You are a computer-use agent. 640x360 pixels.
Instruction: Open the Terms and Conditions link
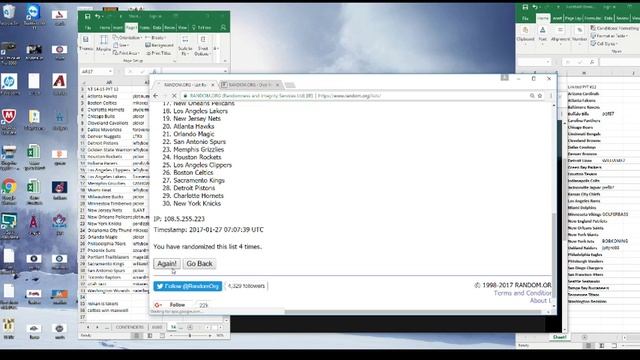pos(522,293)
